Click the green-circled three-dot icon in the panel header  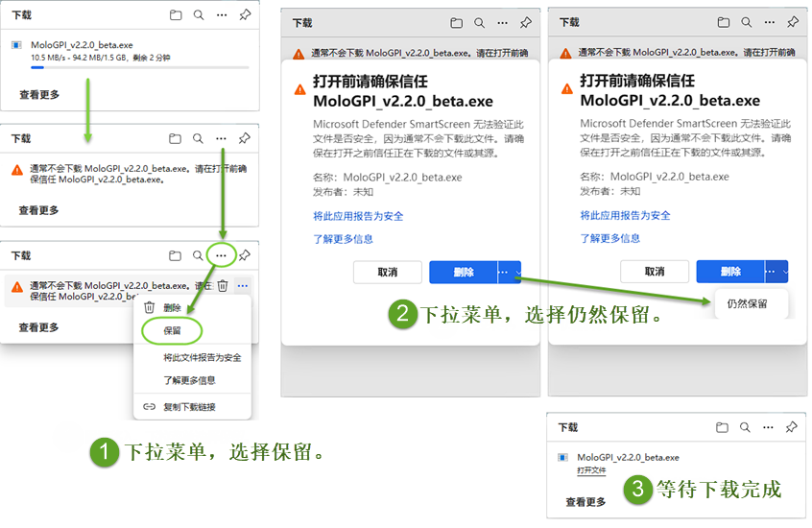click(221, 255)
